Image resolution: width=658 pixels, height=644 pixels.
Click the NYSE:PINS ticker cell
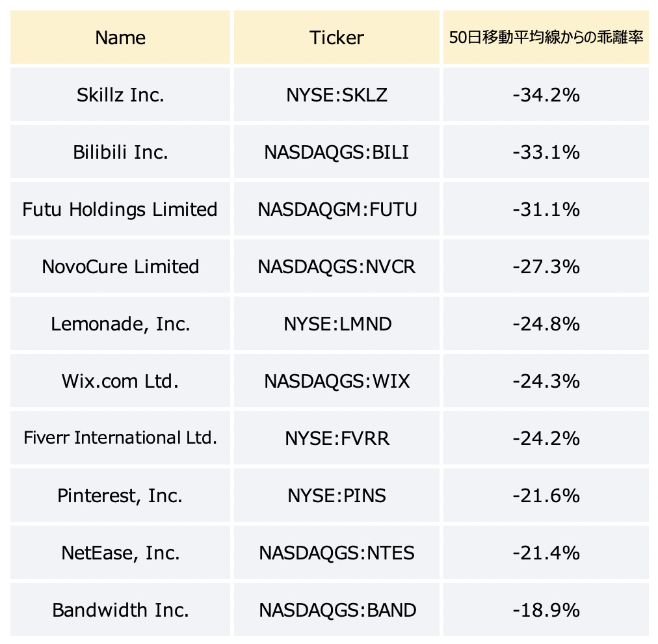[337, 495]
